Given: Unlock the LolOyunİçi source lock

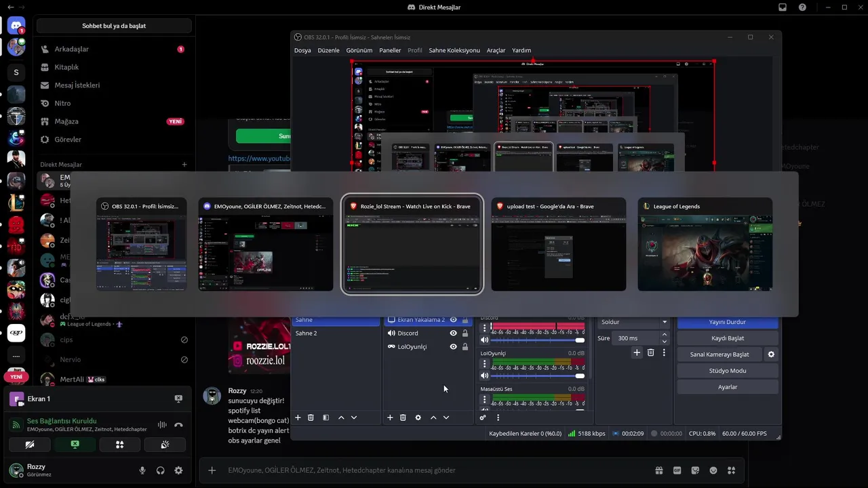Looking at the screenshot, I should coord(465,346).
